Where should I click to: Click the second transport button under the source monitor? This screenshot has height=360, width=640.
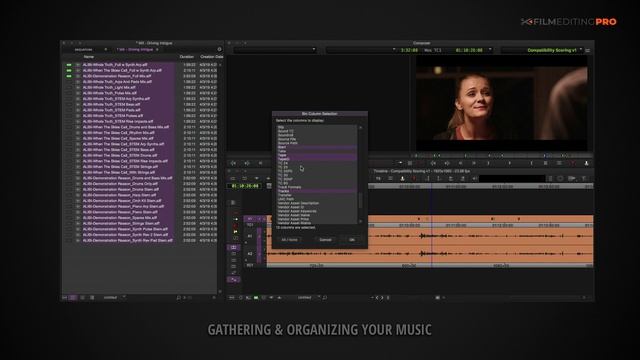point(247,163)
